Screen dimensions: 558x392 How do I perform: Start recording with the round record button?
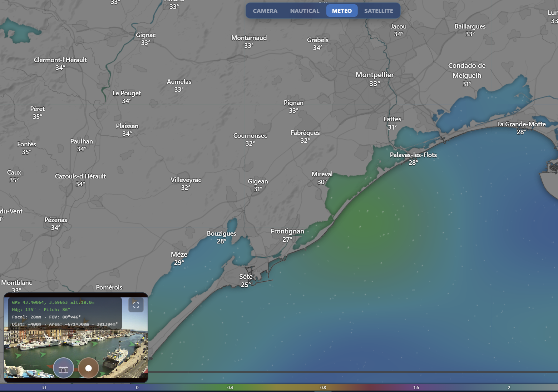click(x=89, y=368)
